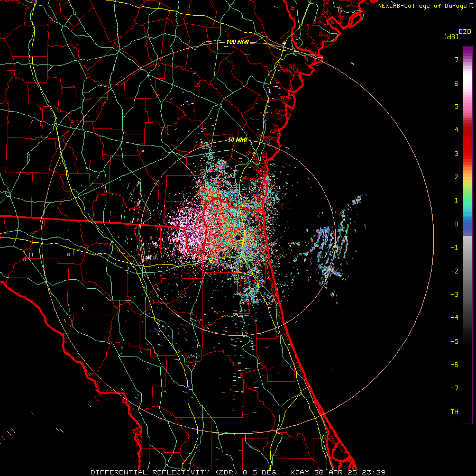Click the -6 value on the scale
Screen dimensions: 476x476
click(x=454, y=364)
